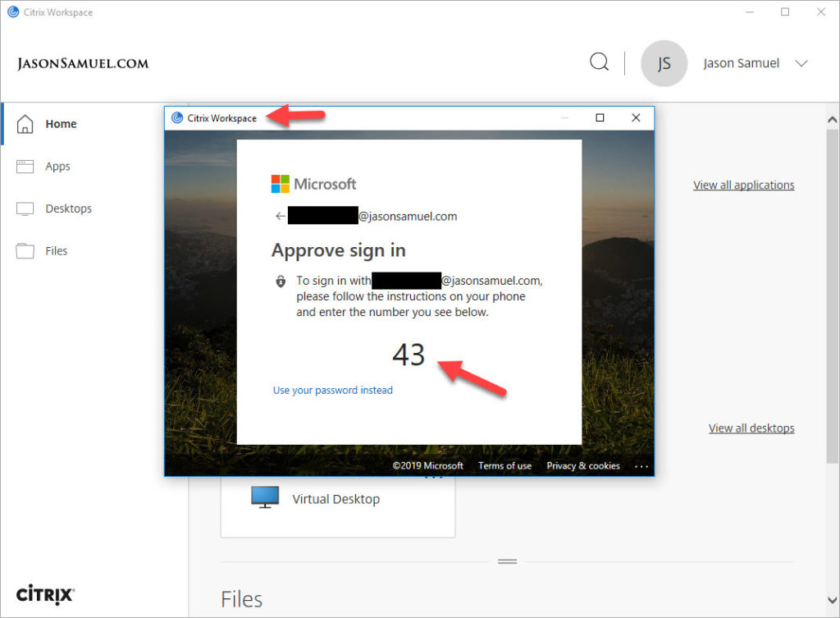The width and height of the screenshot is (840, 618).
Task: Open the Home section in sidebar
Action: (60, 124)
